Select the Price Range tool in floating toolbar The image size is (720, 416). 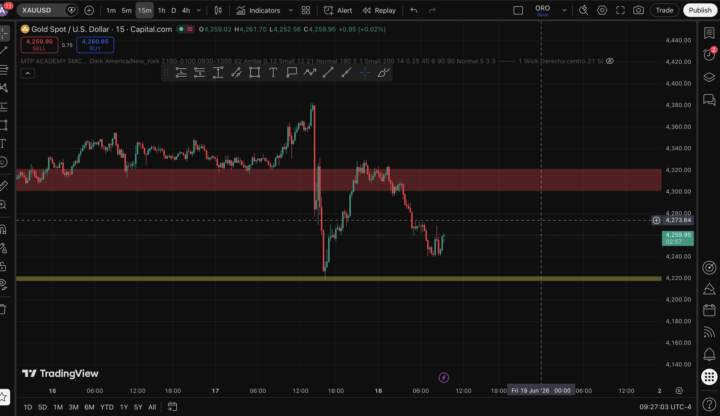coord(218,73)
